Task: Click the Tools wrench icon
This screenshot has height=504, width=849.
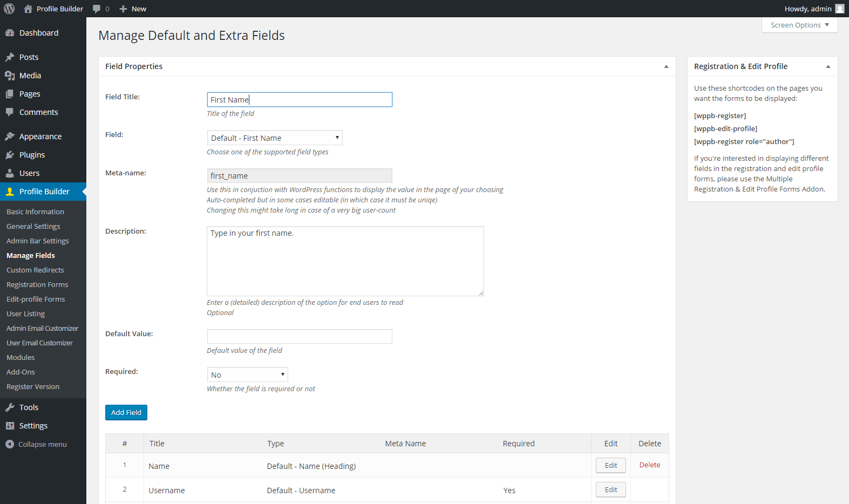Action: pyautogui.click(x=10, y=407)
